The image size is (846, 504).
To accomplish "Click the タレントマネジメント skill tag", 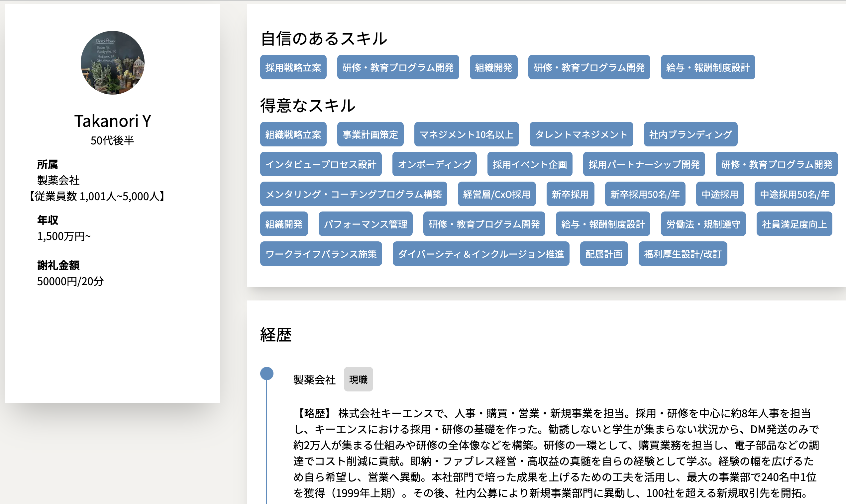I will (x=581, y=134).
